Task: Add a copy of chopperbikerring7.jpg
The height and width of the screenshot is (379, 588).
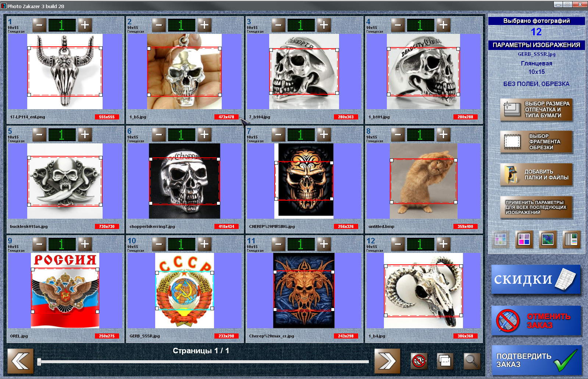Action: [x=204, y=135]
